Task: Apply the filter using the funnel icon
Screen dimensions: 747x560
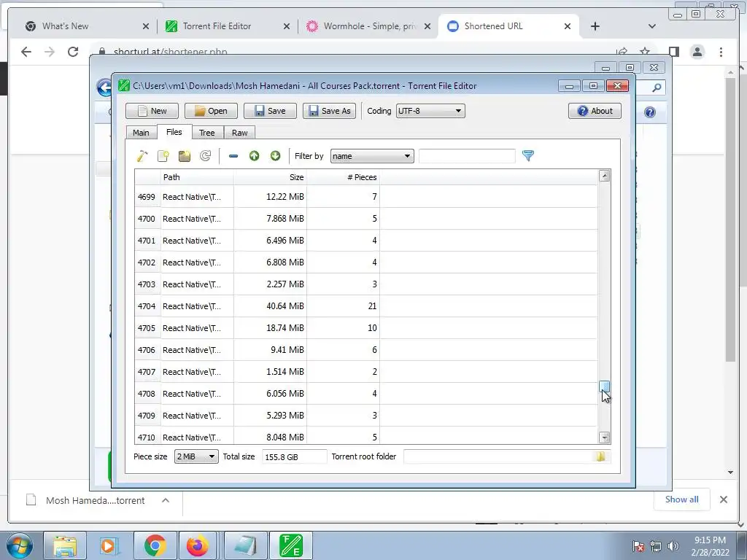Action: tap(528, 155)
